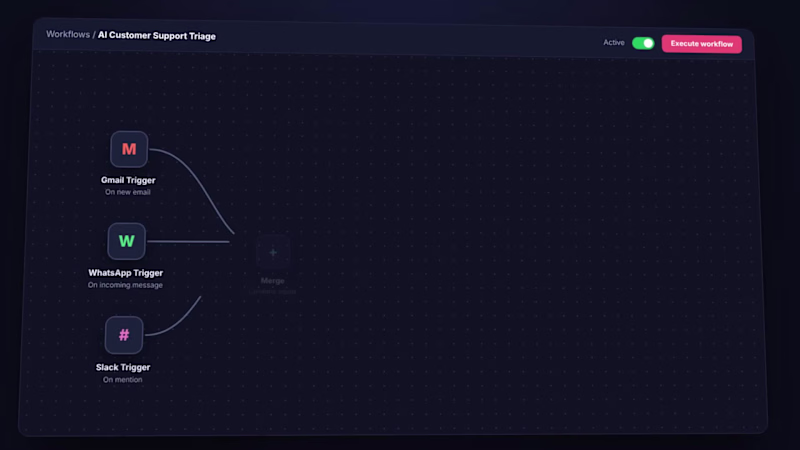Select the Gmail Trigger node icon
This screenshot has width=800, height=450.
(x=129, y=149)
